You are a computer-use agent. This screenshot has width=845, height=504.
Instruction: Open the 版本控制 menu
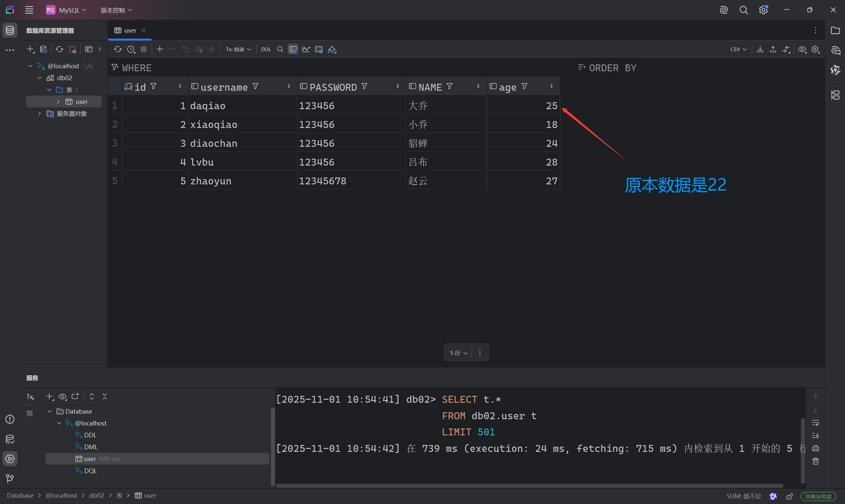click(116, 10)
